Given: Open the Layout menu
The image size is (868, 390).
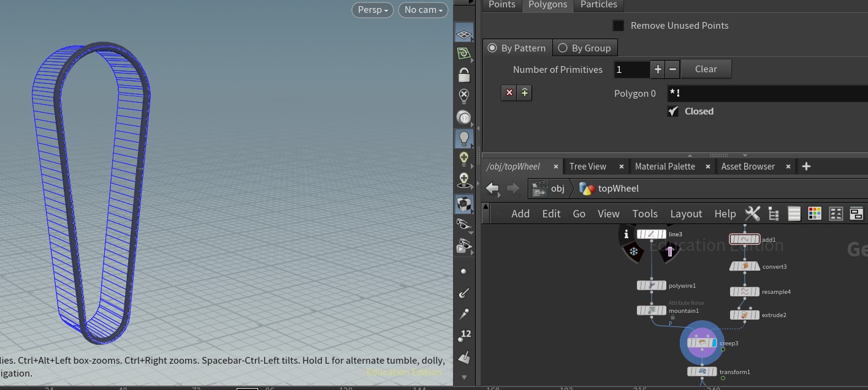Looking at the screenshot, I should [685, 214].
